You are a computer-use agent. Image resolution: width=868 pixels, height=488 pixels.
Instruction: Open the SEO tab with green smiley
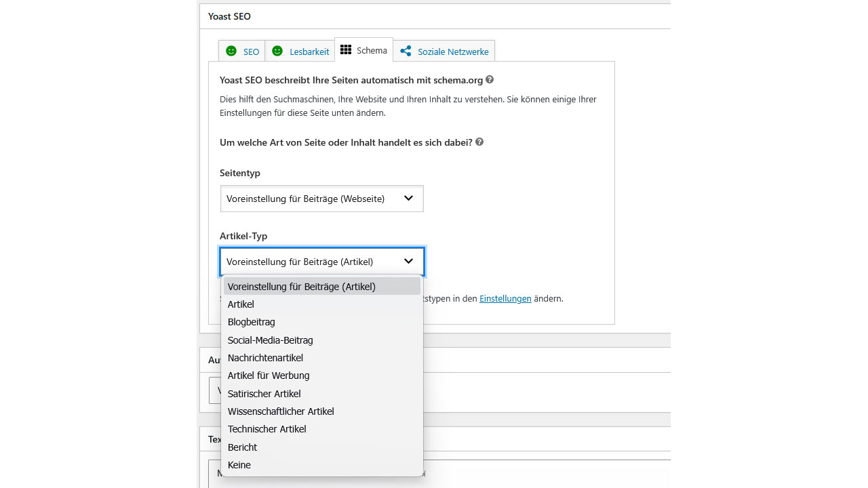(x=242, y=52)
